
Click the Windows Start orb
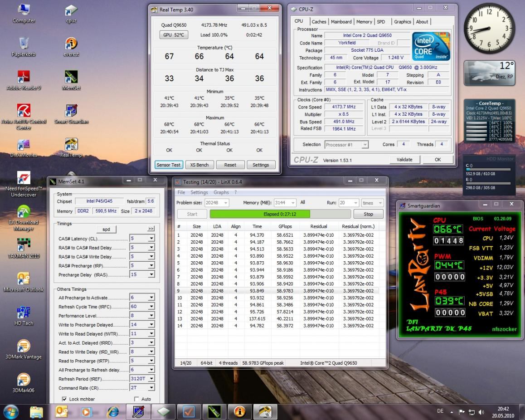coord(11,411)
